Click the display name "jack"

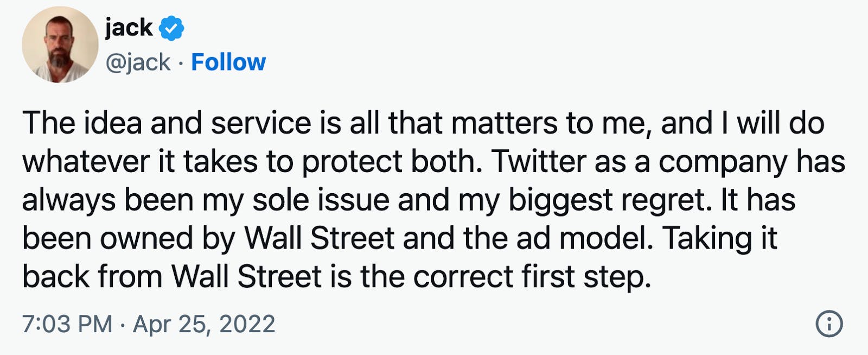click(129, 27)
